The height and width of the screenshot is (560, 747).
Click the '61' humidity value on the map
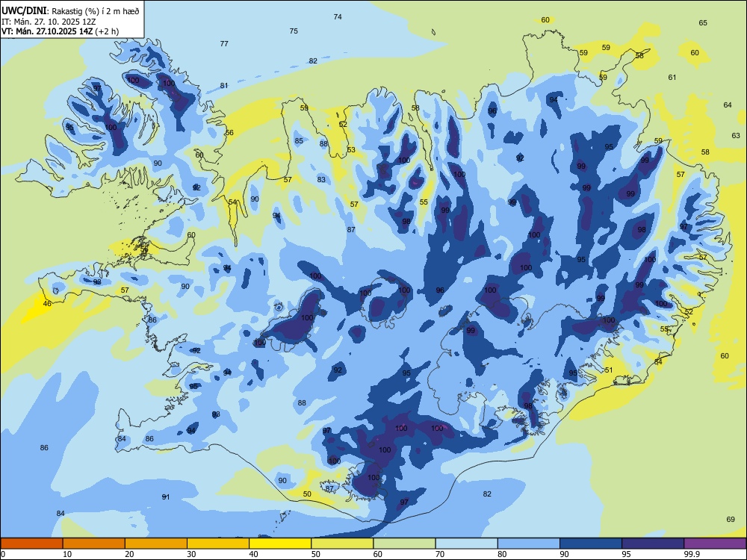point(672,77)
